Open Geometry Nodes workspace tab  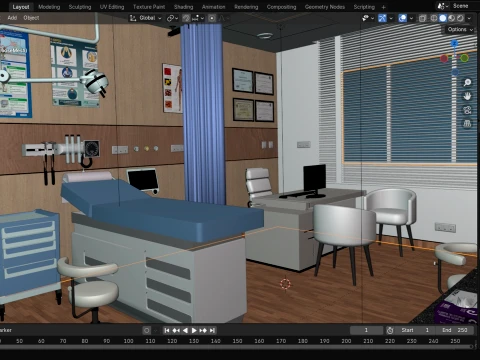point(325,7)
